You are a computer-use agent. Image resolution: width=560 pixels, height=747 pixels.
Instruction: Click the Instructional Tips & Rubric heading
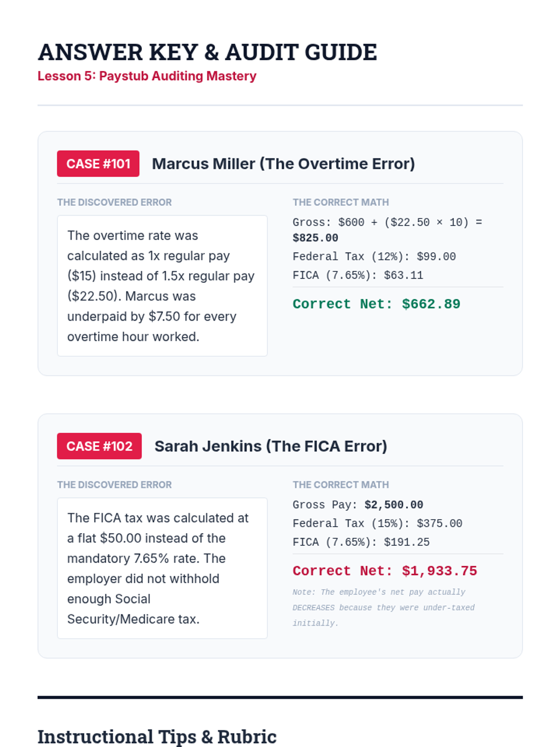157,737
